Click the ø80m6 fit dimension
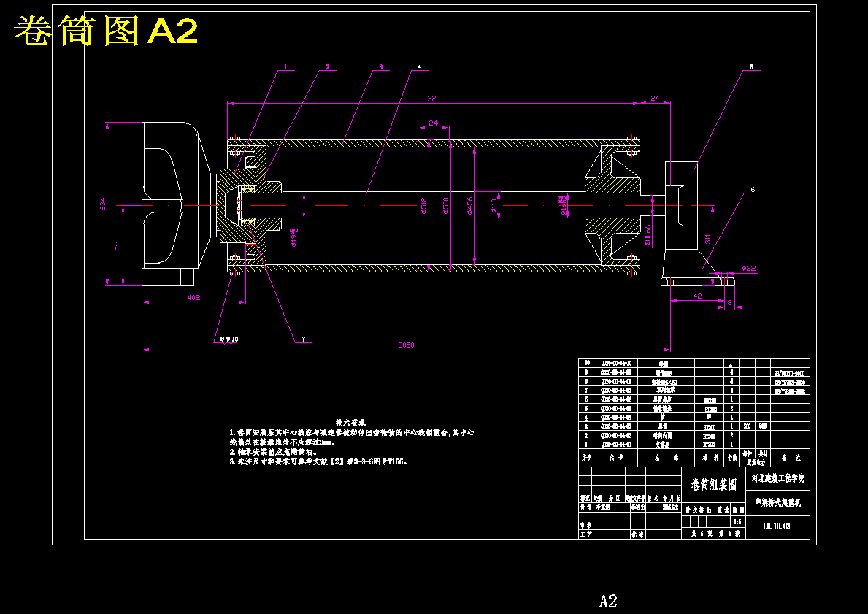 click(x=648, y=236)
